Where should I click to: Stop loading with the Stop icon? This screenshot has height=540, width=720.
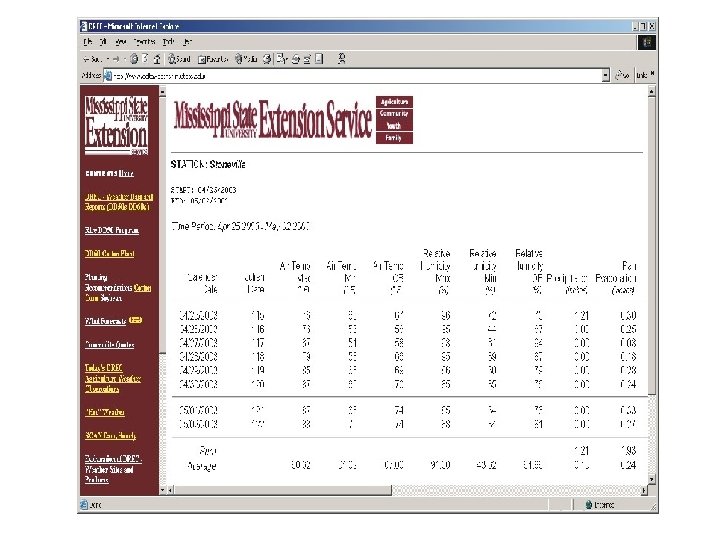[x=134, y=59]
